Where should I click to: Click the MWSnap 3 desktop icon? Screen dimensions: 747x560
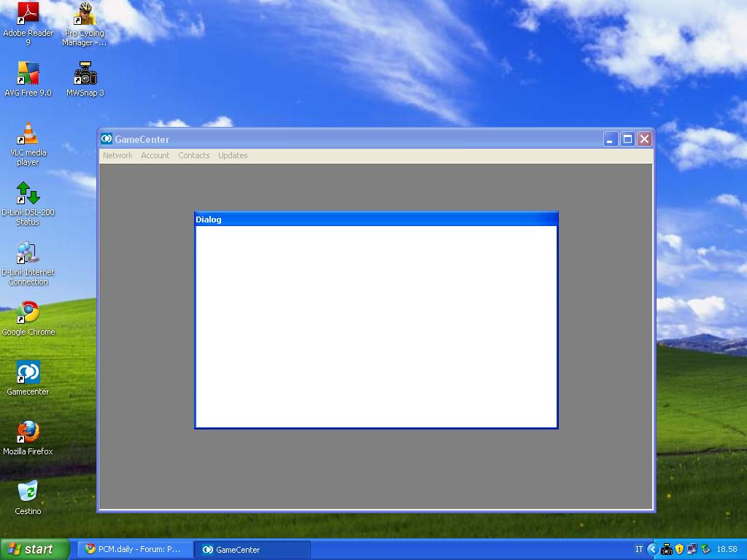[x=85, y=74]
